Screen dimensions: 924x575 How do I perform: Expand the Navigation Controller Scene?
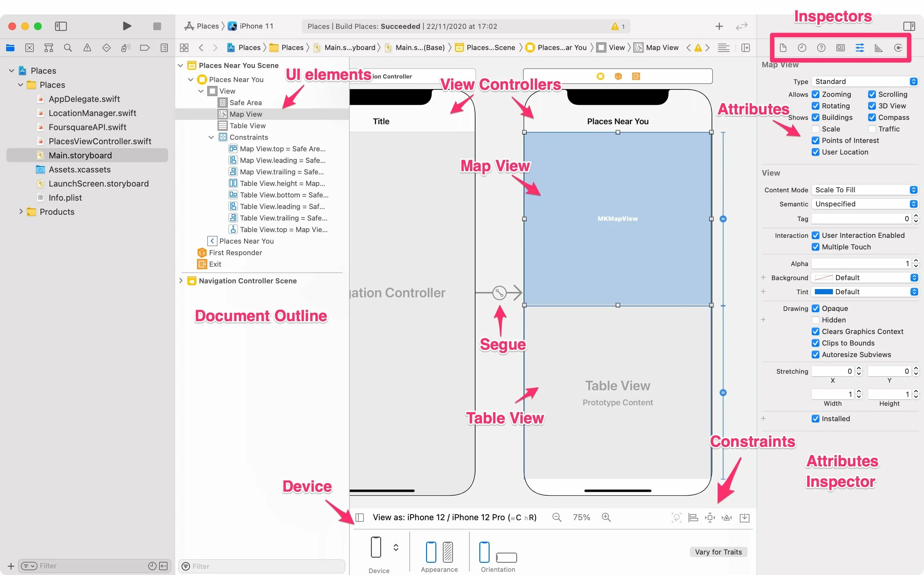(181, 281)
